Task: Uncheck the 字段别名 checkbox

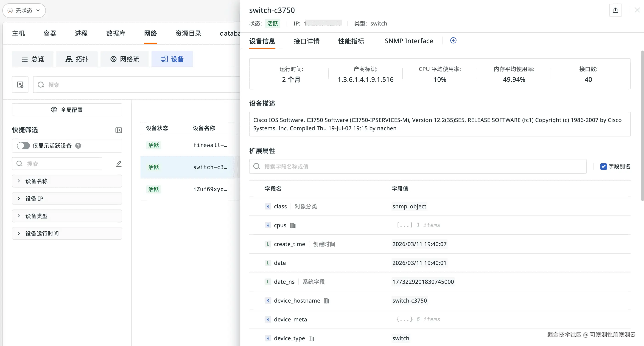Action: tap(603, 167)
